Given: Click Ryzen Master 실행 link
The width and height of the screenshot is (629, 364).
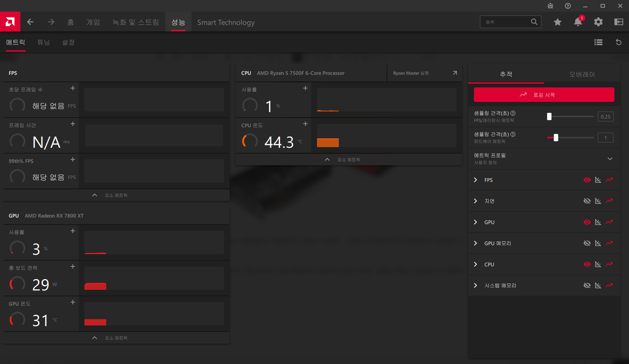Looking at the screenshot, I should click(411, 73).
